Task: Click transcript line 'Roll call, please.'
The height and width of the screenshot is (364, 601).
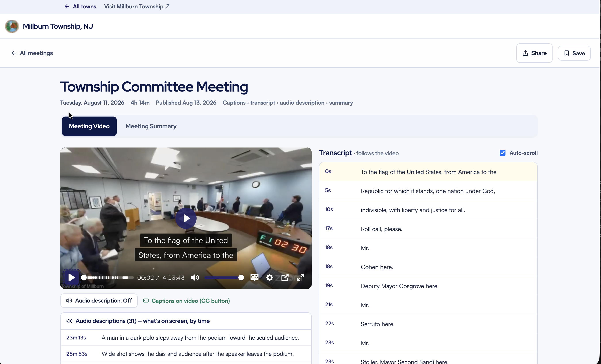Action: click(428, 229)
